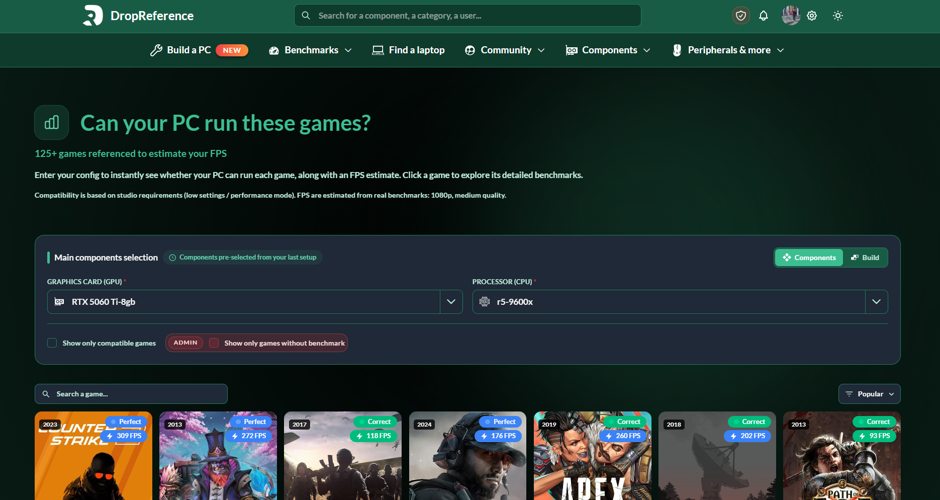Click the DropReference logo icon

[93, 15]
